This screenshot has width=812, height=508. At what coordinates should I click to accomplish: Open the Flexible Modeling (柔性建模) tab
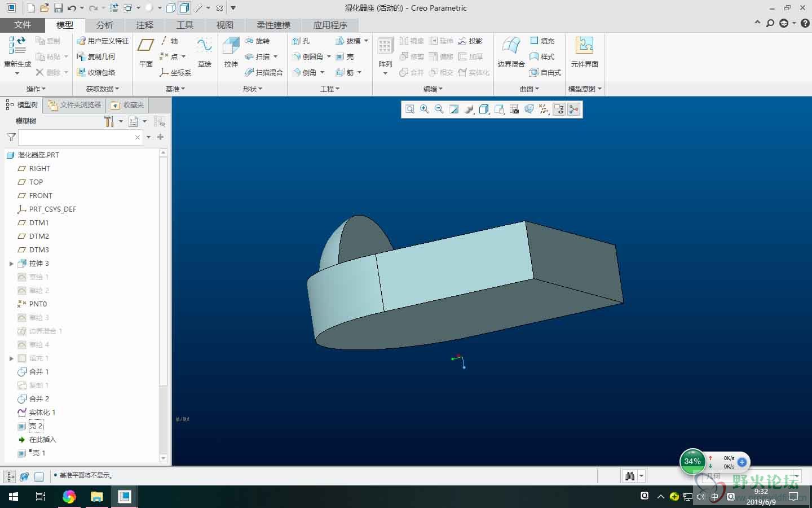[273, 25]
